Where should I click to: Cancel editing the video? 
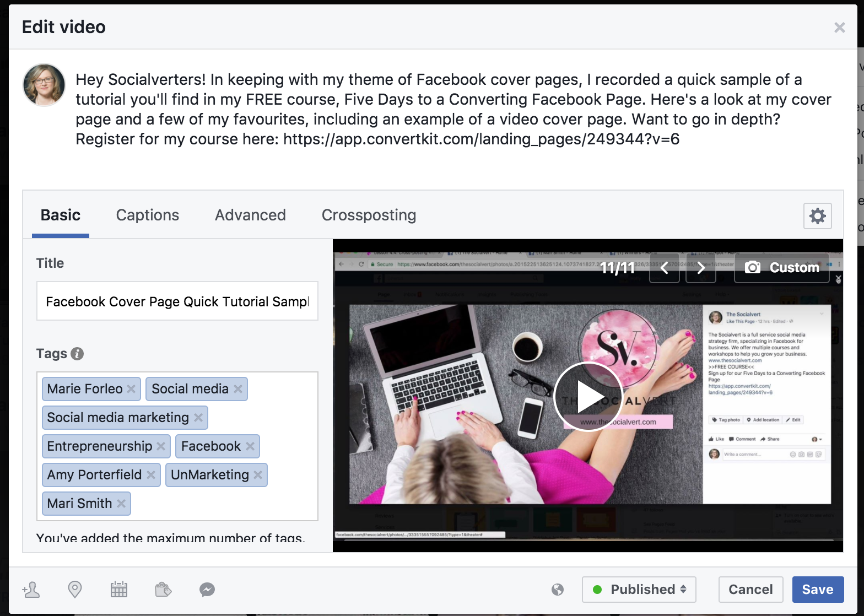point(750,590)
